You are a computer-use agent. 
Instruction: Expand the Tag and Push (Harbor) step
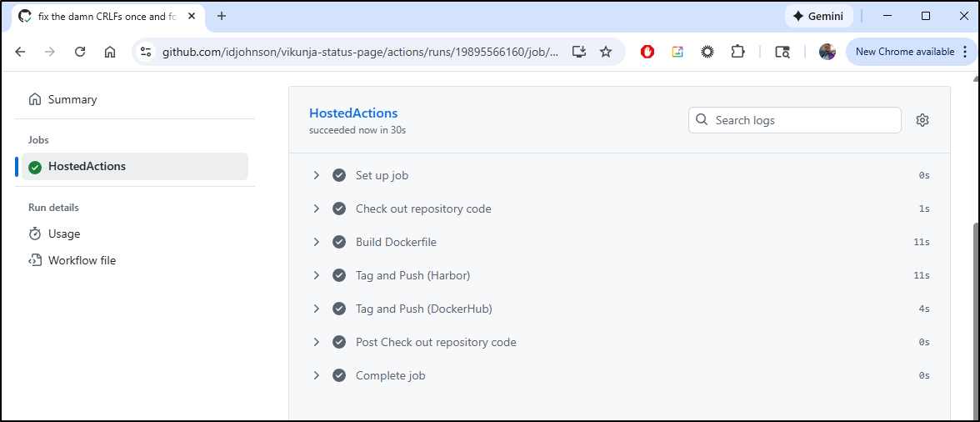(x=317, y=275)
